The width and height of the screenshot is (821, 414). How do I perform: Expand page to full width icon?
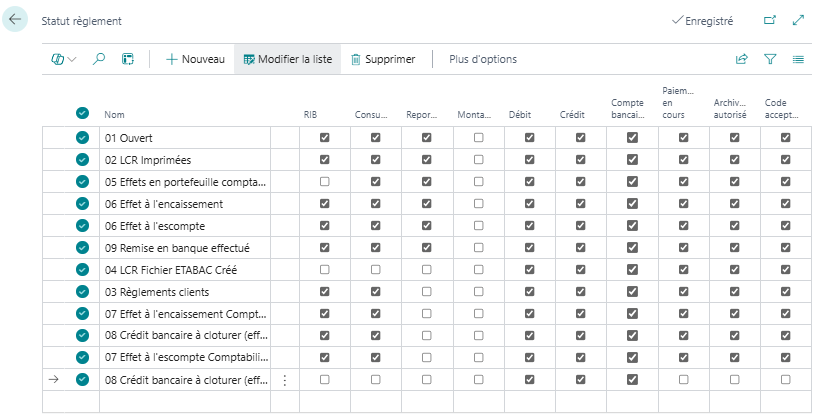pos(798,20)
